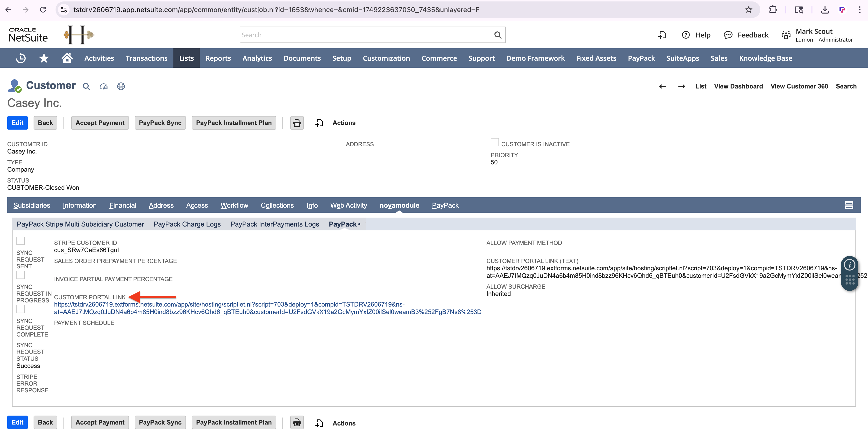This screenshot has height=440, width=868.
Task: Go back in the browser history
Action: pyautogui.click(x=9, y=10)
